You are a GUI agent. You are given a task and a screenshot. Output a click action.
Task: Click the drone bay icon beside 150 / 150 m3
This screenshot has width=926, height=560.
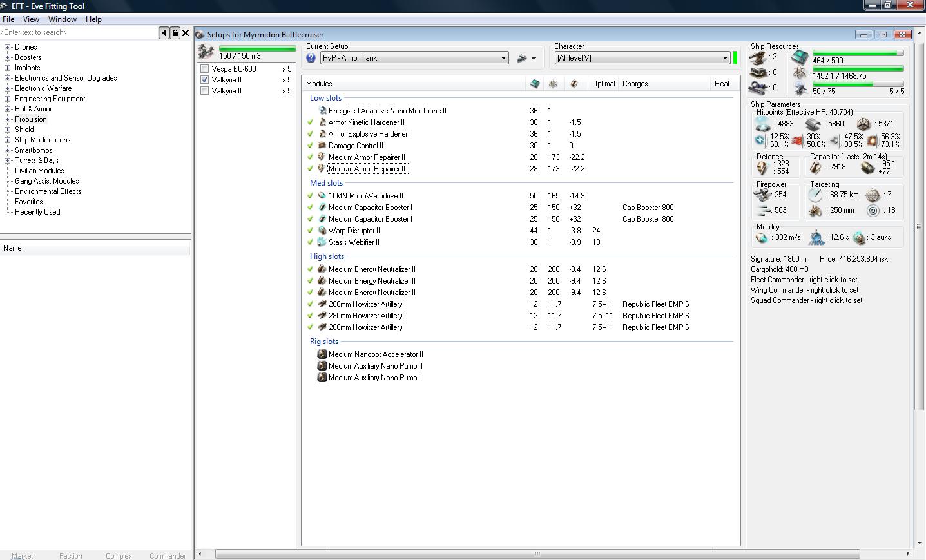tap(206, 52)
